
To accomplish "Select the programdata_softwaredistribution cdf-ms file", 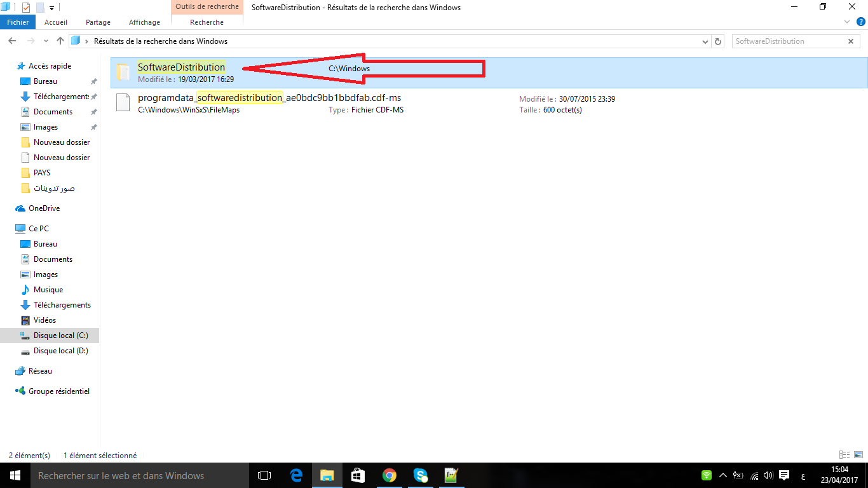I will point(489,104).
